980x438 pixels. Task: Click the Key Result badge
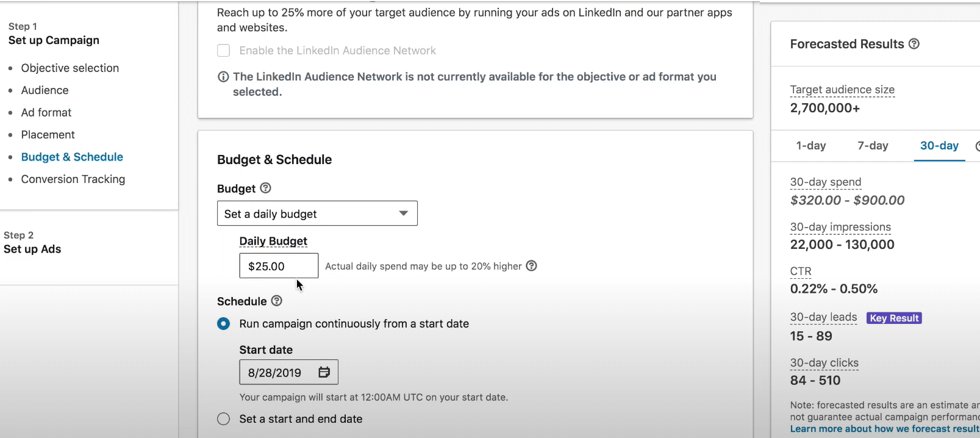(x=894, y=318)
